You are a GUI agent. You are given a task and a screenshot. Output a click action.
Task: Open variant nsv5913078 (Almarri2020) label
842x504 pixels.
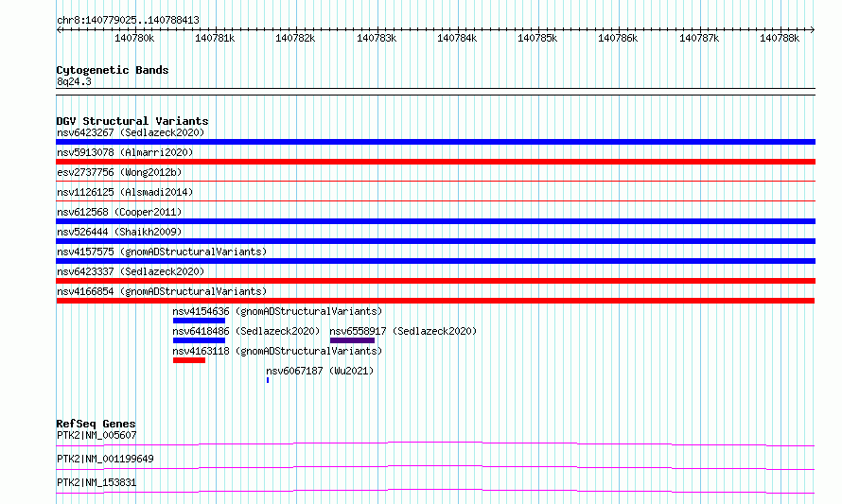125,152
